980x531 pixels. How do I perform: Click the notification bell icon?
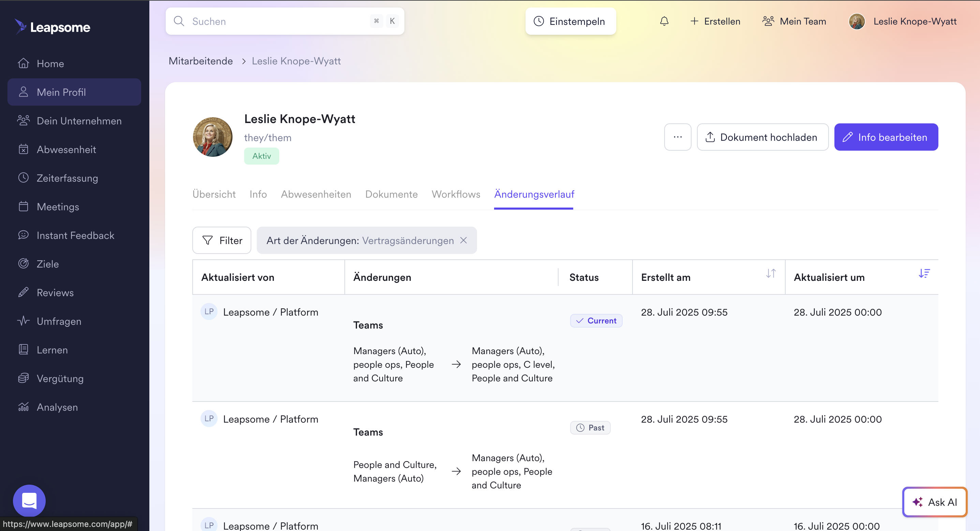pyautogui.click(x=664, y=21)
